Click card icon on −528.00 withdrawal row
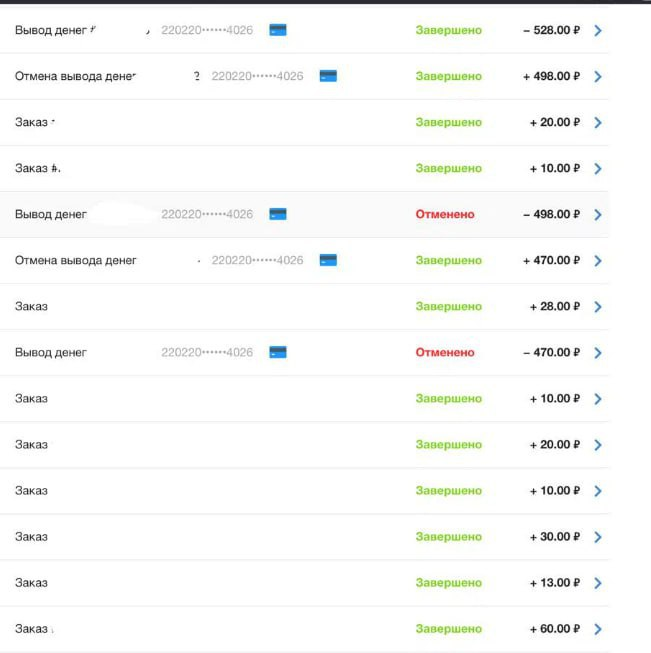The width and height of the screenshot is (651, 653). pyautogui.click(x=278, y=30)
